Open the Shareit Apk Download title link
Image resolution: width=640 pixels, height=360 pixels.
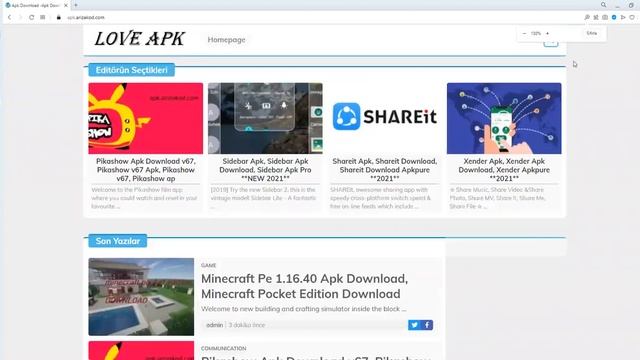point(384,170)
